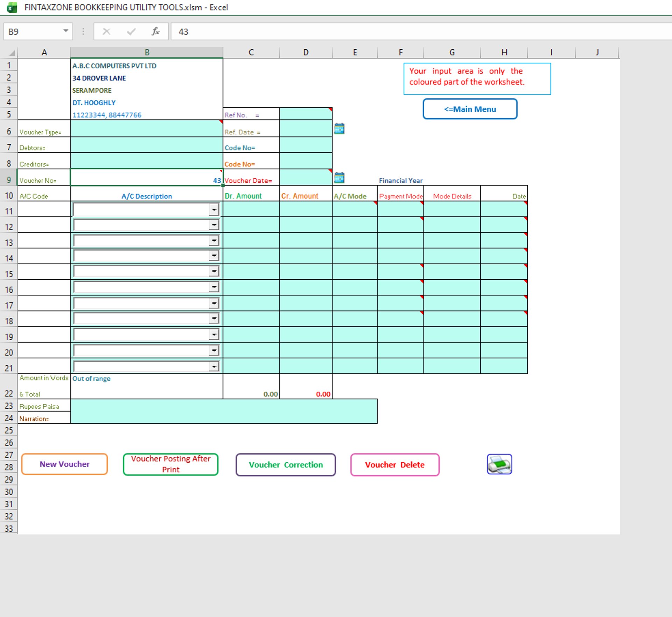Expand the Name Box dropdown arrow
The image size is (672, 617).
point(65,31)
